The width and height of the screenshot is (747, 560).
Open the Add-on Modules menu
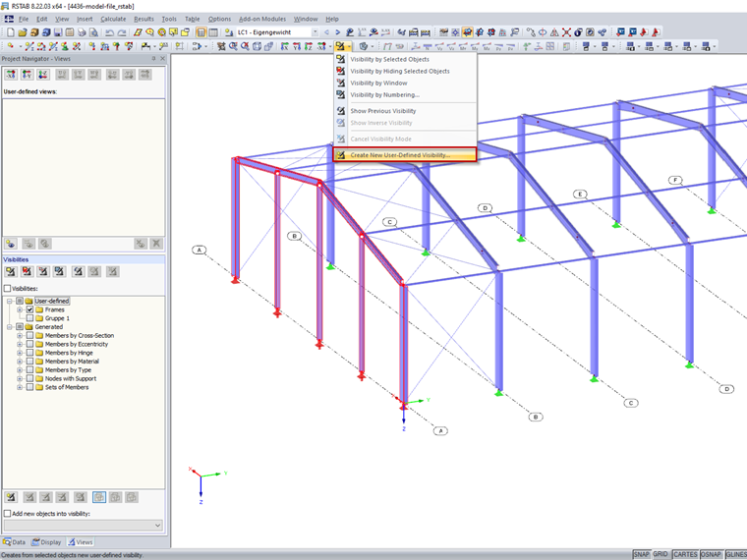tap(262, 19)
